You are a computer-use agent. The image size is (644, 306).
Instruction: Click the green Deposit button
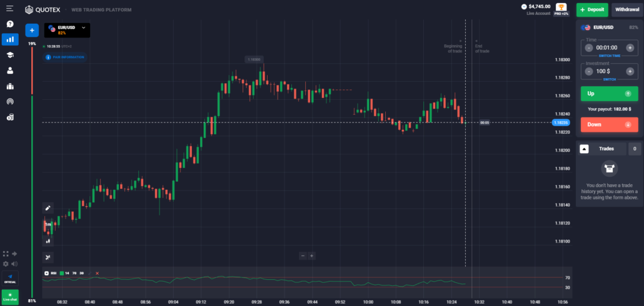tap(591, 9)
